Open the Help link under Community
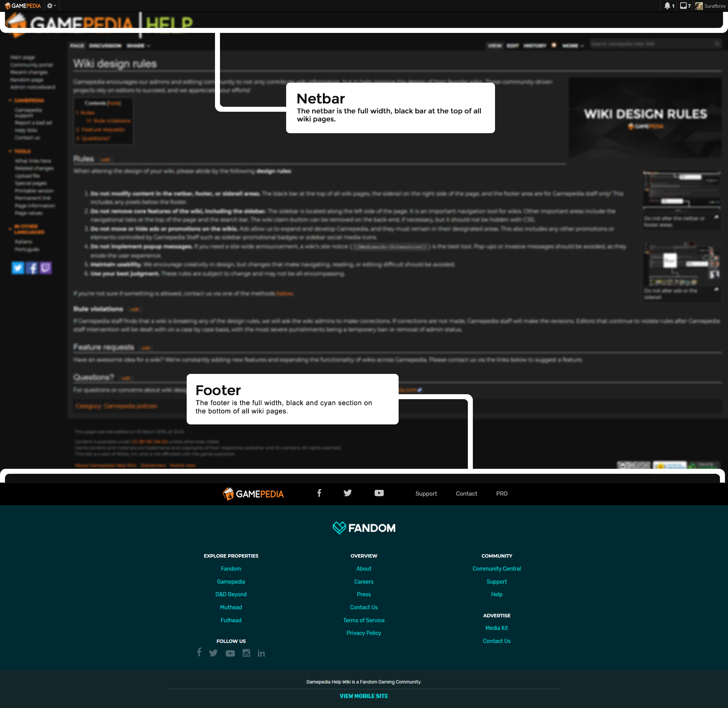This screenshot has height=708, width=728. 497,594
